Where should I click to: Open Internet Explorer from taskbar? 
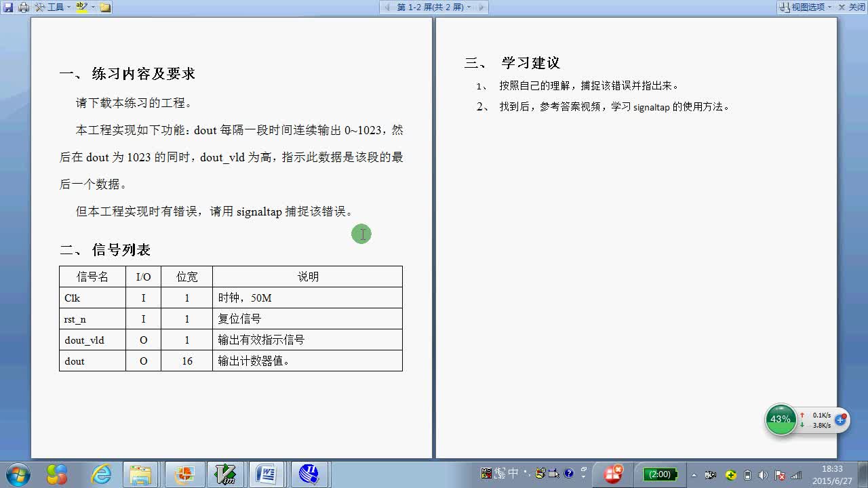click(101, 474)
